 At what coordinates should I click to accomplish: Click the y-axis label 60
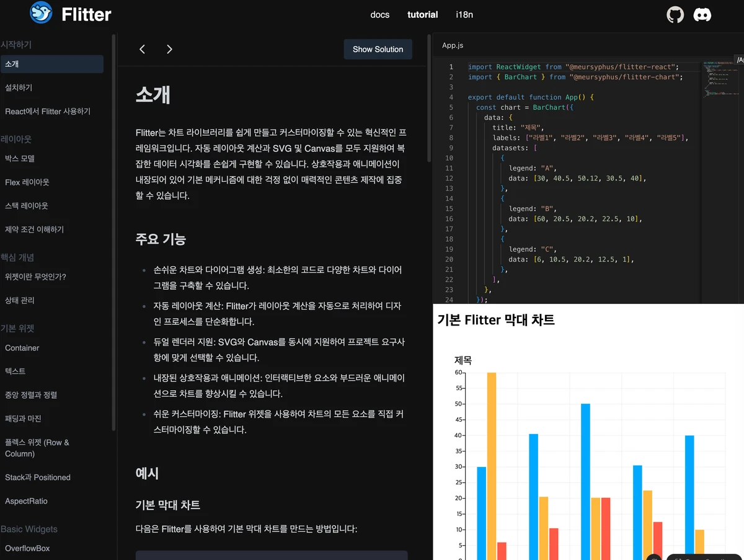point(458,373)
